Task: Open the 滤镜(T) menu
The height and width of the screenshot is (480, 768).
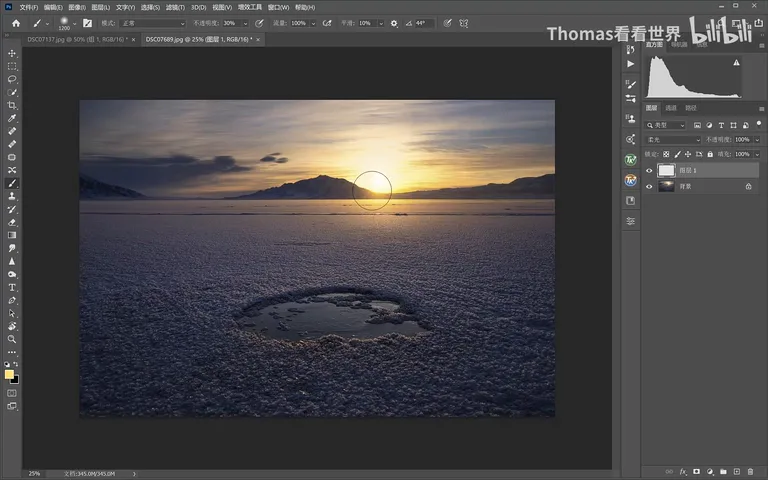Action: (175, 7)
